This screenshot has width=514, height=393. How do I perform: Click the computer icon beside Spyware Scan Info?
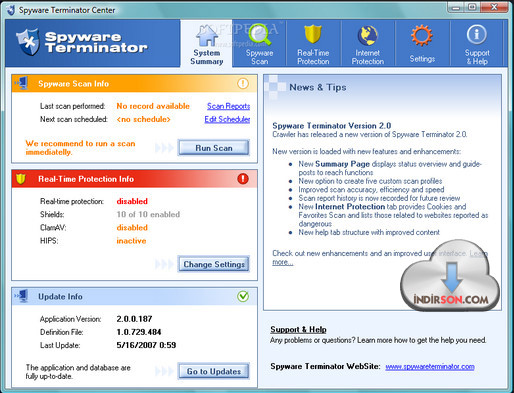tap(22, 83)
